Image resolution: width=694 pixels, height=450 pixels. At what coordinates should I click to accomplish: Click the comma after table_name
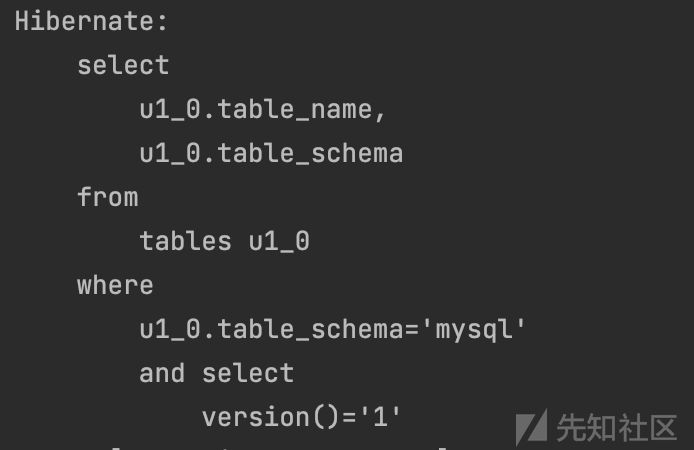coord(380,116)
